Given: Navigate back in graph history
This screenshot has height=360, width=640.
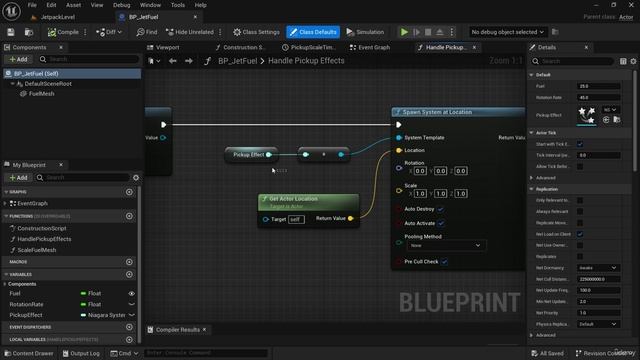Looking at the screenshot, I should pyautogui.click(x=173, y=61).
